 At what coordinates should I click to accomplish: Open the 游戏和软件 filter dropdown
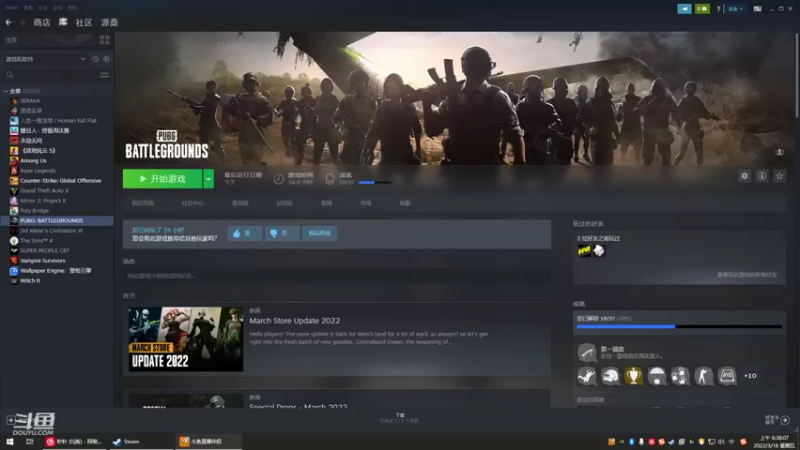coord(45,59)
